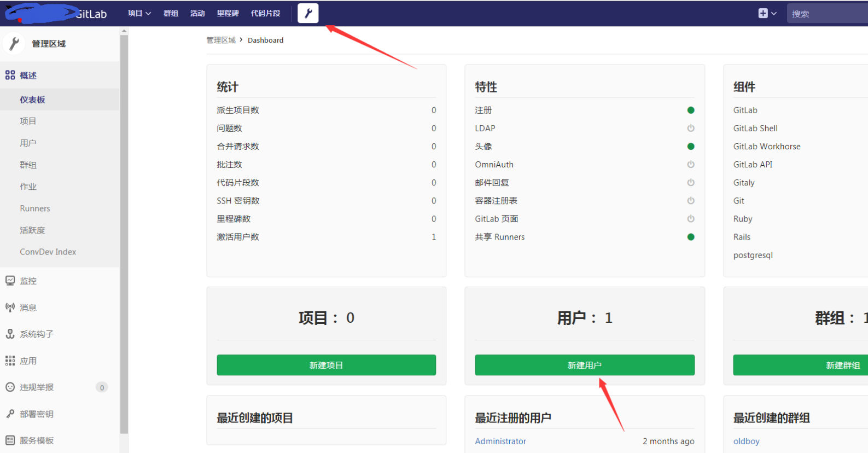Click the 新建项目 button
The height and width of the screenshot is (453, 868).
[x=326, y=365]
